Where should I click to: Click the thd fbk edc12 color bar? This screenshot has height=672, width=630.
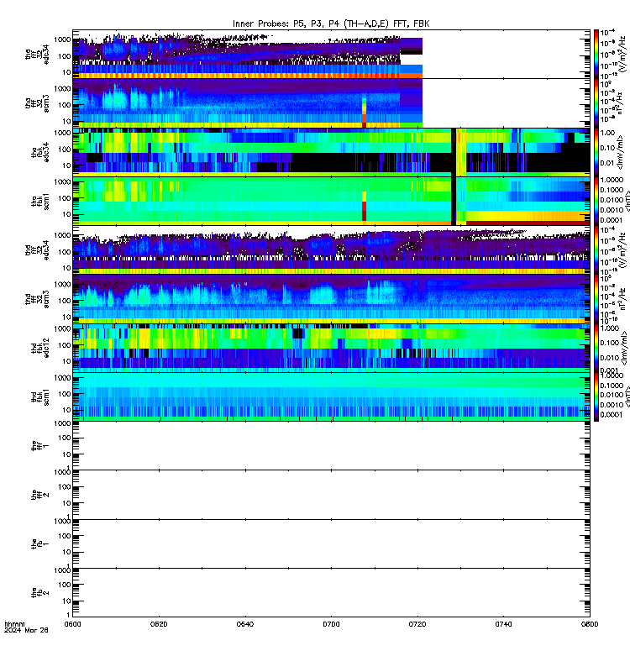coord(596,348)
